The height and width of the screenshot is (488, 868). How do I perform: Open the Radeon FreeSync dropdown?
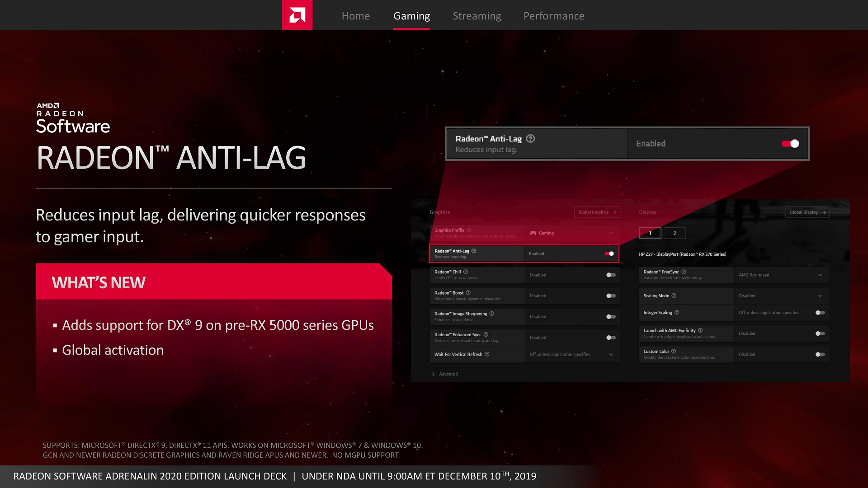tap(821, 275)
